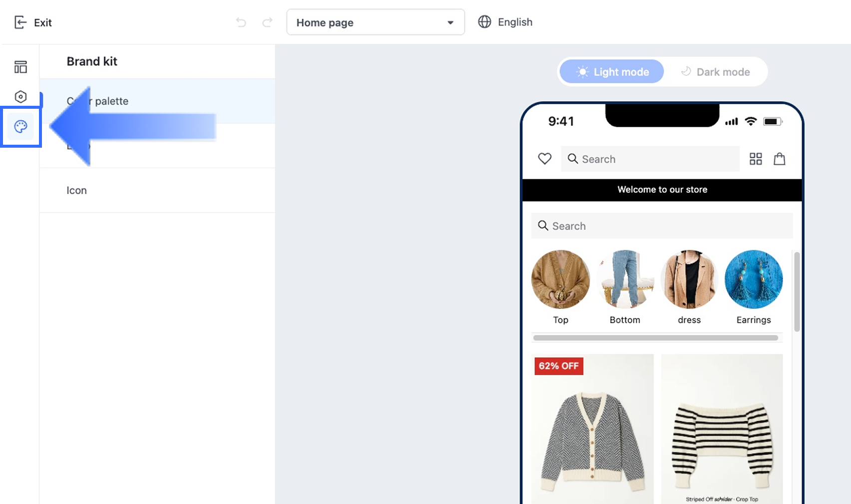Switch preview to Light mode
The height and width of the screenshot is (504, 851).
(612, 72)
